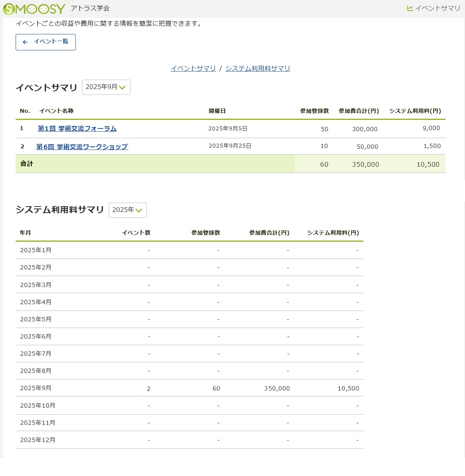Image resolution: width=465 pixels, height=476 pixels.
Task: Click the 9,000 system fee value
Action: pos(431,128)
